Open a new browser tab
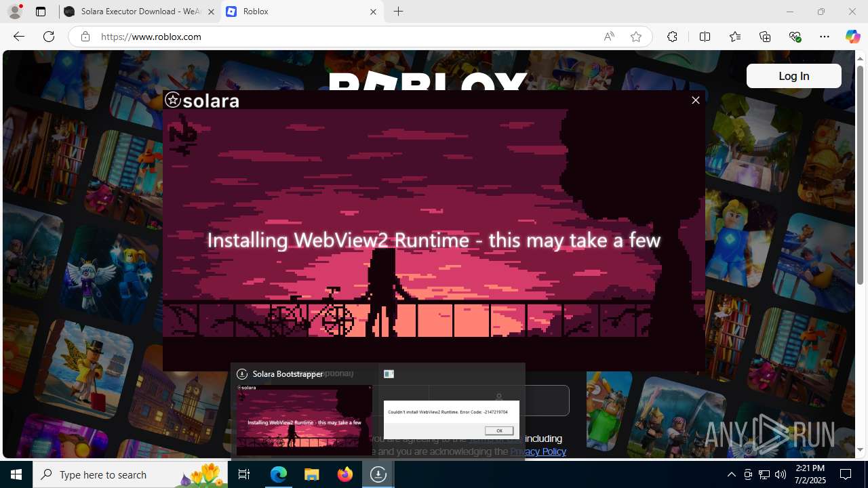Image resolution: width=868 pixels, height=488 pixels. pos(399,12)
